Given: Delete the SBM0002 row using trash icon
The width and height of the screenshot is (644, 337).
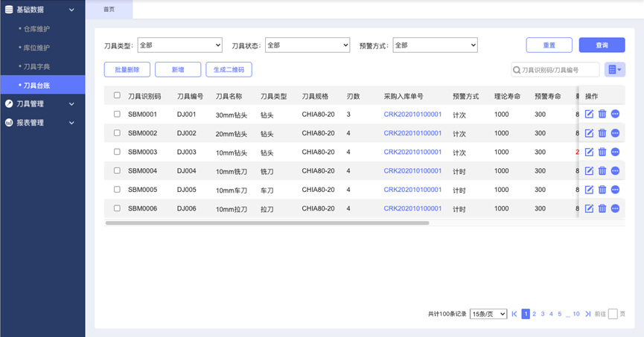Looking at the screenshot, I should [x=602, y=133].
